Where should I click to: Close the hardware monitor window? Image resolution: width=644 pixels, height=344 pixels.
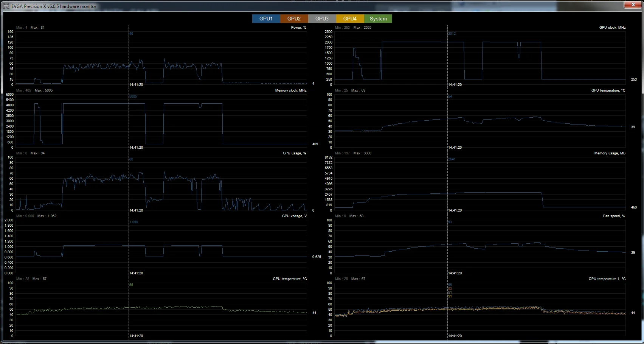(x=633, y=5)
